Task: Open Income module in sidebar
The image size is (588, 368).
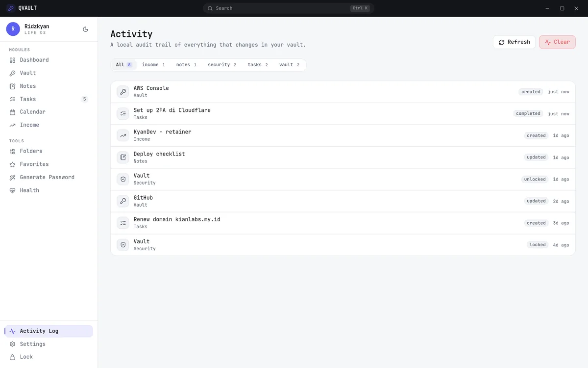Action: [x=49, y=125]
